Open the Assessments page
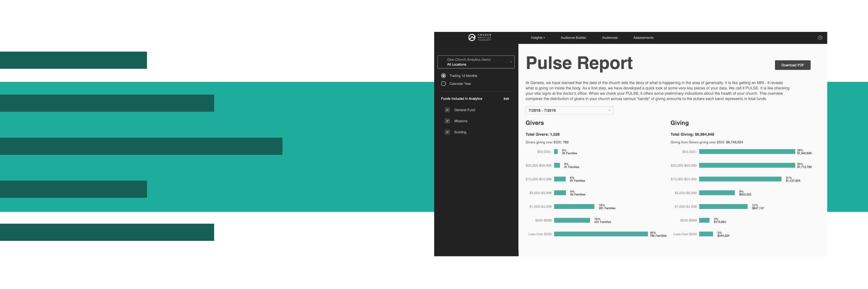The width and height of the screenshot is (868, 289). 643,38
